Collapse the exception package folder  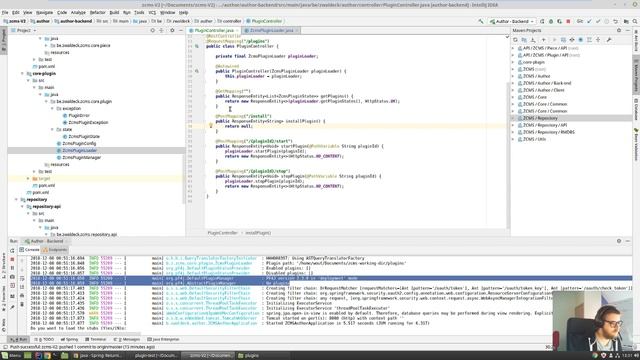pos(53,109)
